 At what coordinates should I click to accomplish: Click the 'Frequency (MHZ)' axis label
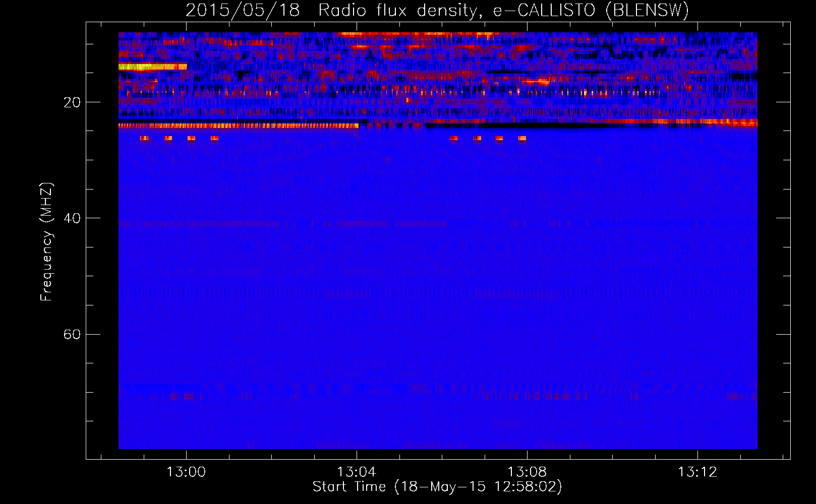tap(46, 242)
